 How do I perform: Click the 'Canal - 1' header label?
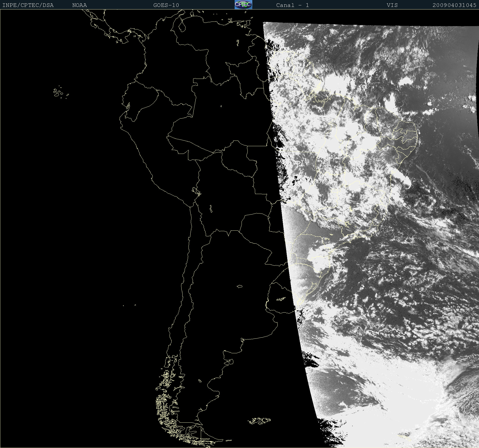(x=293, y=5)
